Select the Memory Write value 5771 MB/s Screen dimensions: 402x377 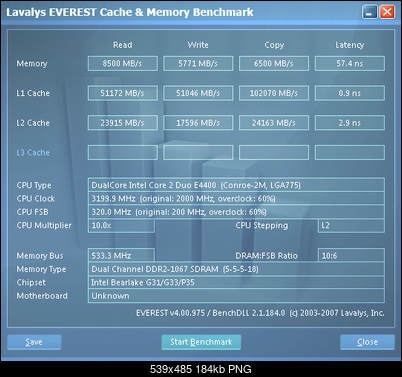pos(198,63)
